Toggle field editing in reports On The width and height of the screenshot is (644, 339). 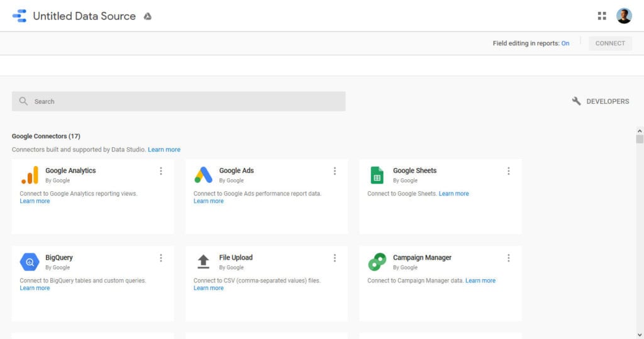565,43
